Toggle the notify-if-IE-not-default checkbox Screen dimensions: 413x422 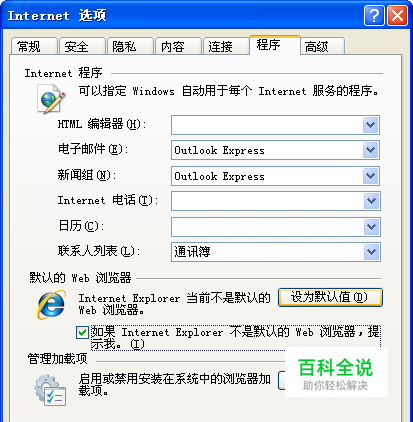pyautogui.click(x=82, y=332)
